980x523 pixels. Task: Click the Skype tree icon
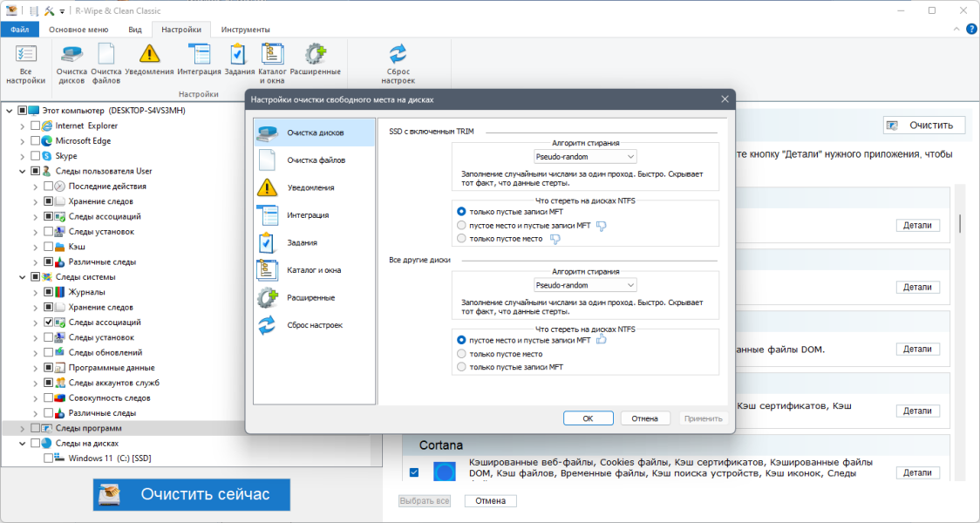pyautogui.click(x=47, y=155)
